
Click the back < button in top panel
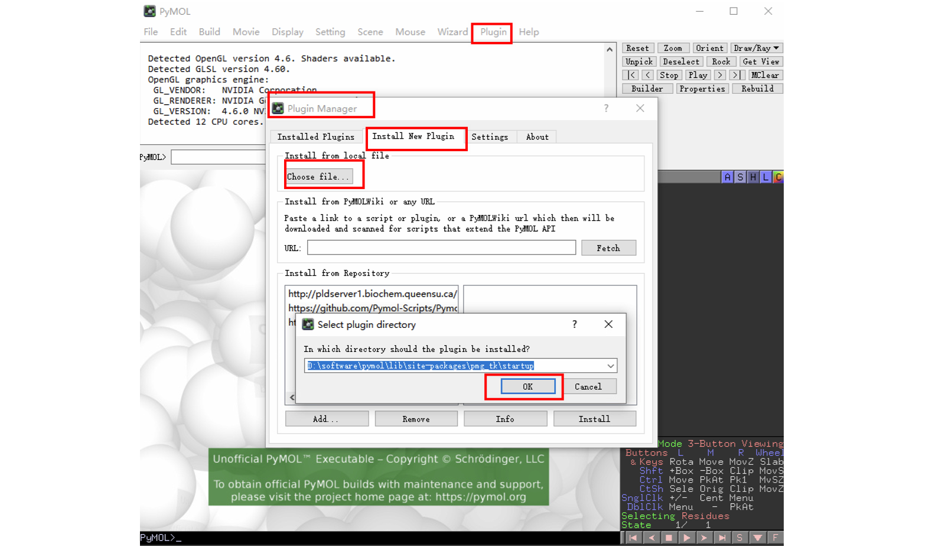click(x=648, y=75)
